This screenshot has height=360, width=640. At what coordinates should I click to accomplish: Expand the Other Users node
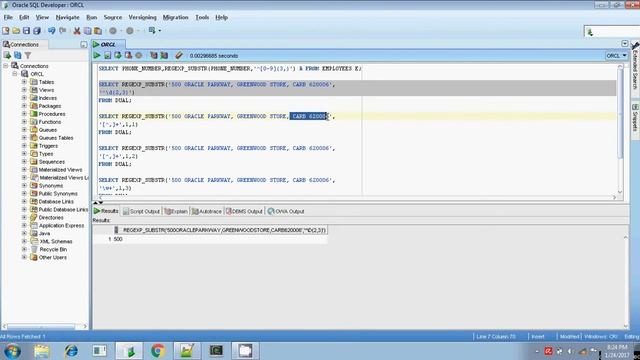pyautogui.click(x=24, y=257)
